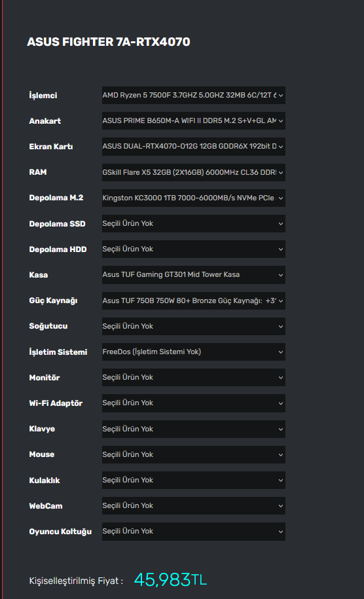The image size is (364, 599).
Task: Open the İşletim Sistemi dropdown
Action: coord(193,352)
